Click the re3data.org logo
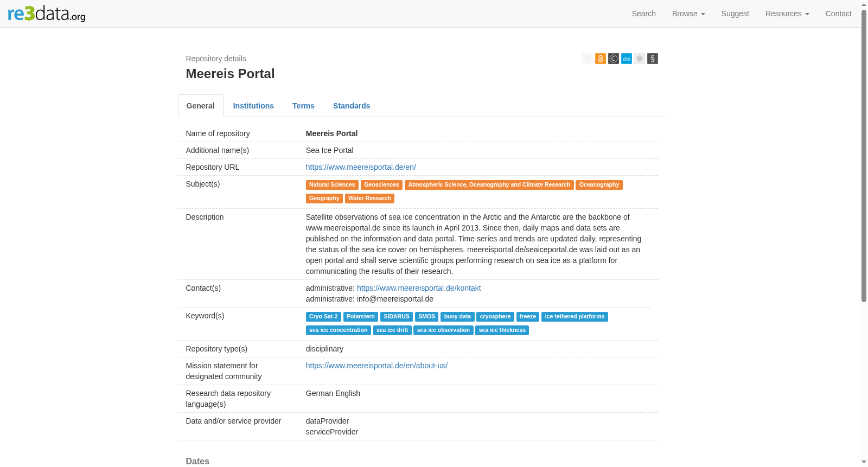 [47, 14]
